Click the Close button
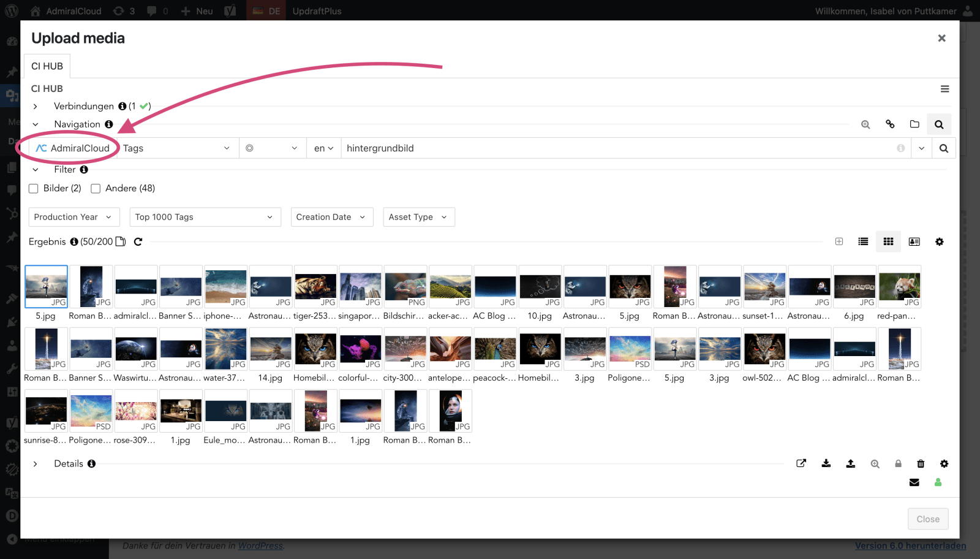This screenshot has height=559, width=980. click(x=927, y=519)
